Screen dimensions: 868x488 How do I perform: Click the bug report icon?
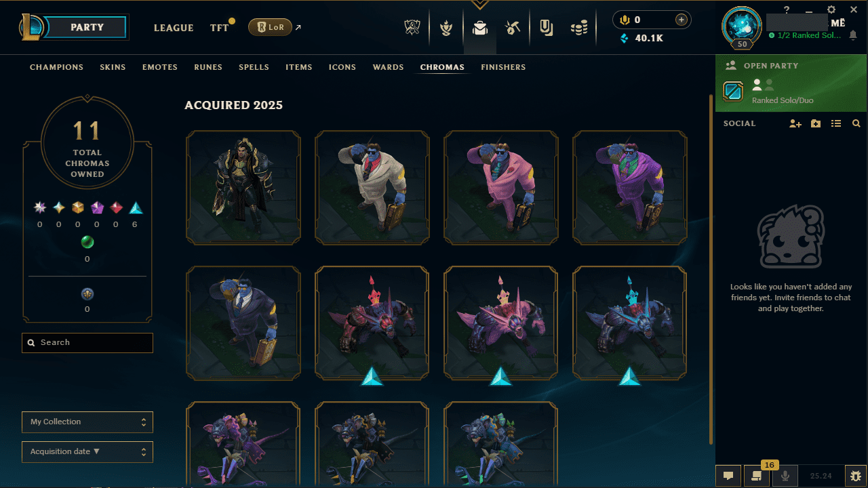click(x=854, y=476)
